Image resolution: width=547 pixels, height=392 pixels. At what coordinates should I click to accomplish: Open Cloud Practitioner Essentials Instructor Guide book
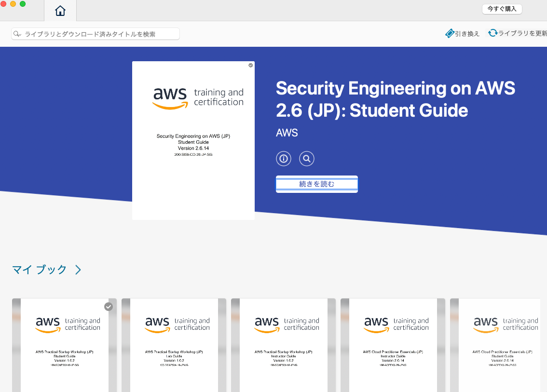pos(393,345)
